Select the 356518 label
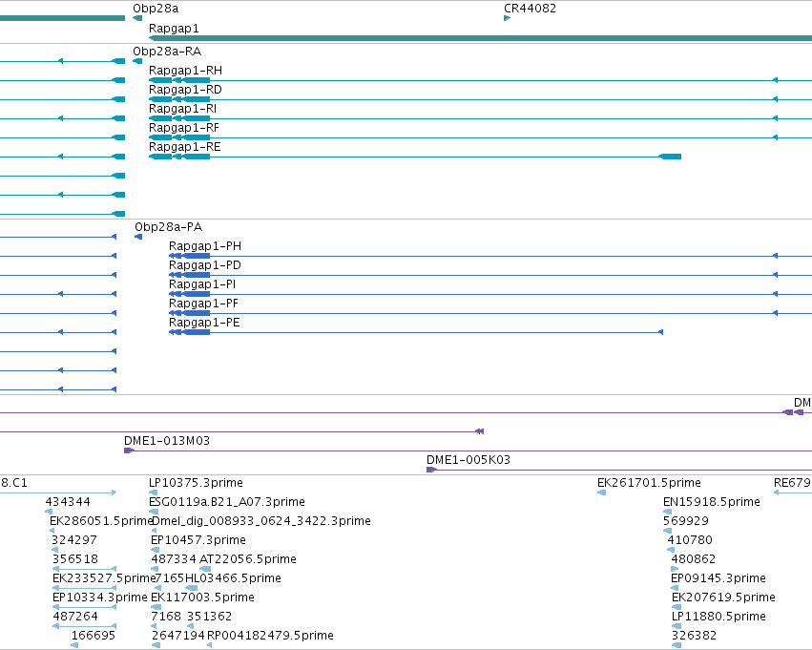This screenshot has width=812, height=650. tap(75, 559)
